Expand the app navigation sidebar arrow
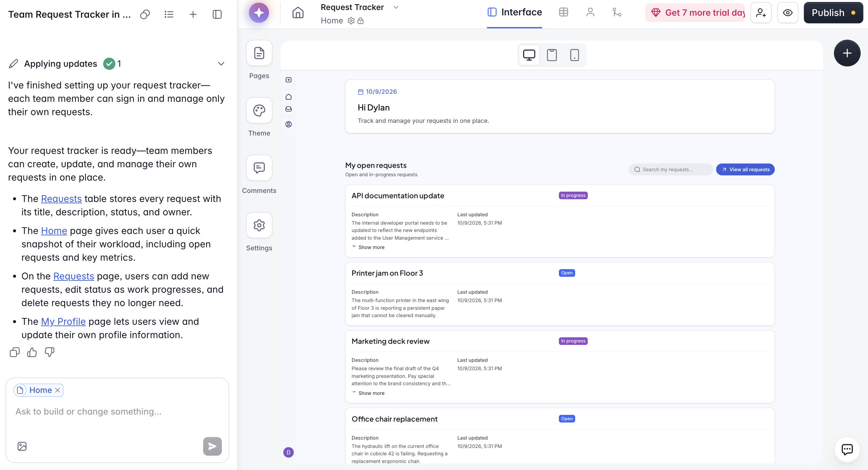Image resolution: width=868 pixels, height=470 pixels. [288, 80]
